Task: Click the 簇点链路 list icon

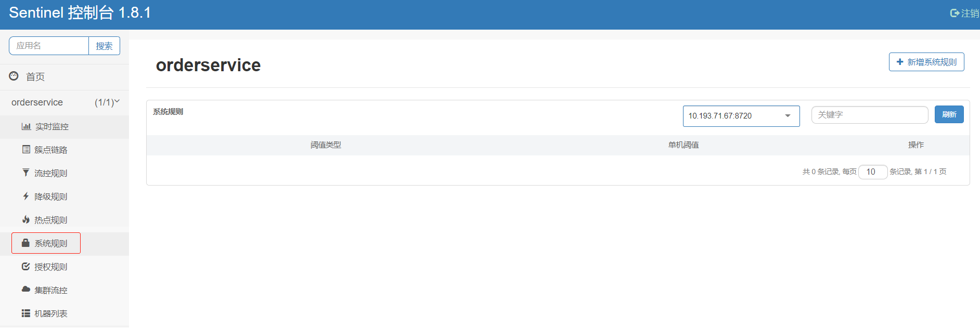Action: pyautogui.click(x=26, y=149)
